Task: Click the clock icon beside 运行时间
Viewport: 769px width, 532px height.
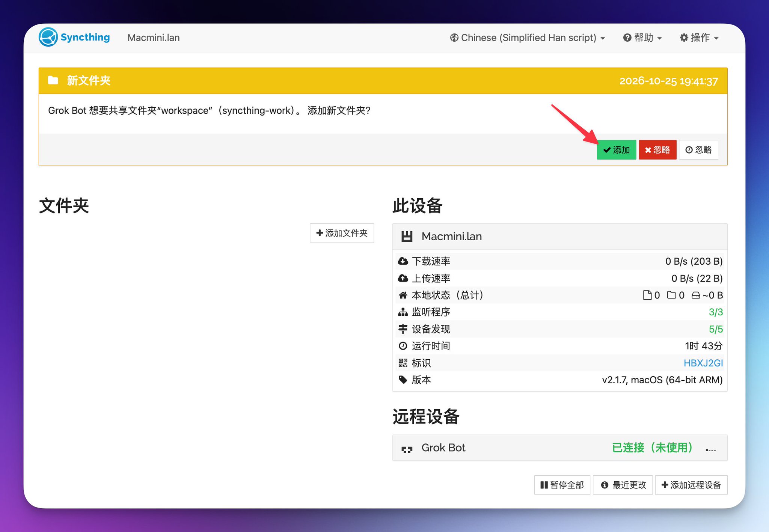Action: coord(403,346)
